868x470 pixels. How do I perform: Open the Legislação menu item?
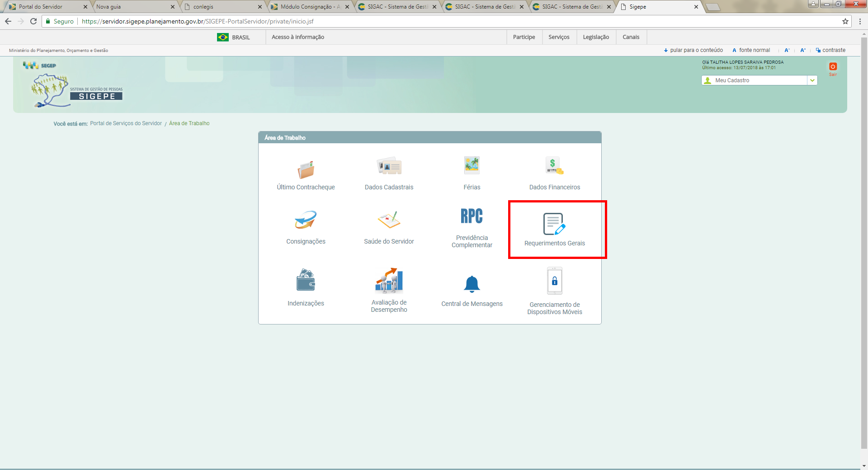tap(595, 37)
